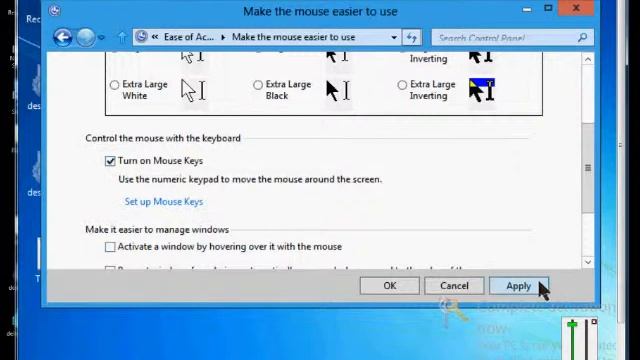Open the Set up Mouse Keys link
Viewport: 640px width, 360px height.
(164, 202)
